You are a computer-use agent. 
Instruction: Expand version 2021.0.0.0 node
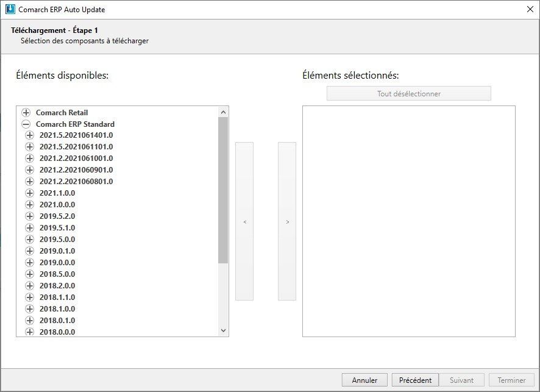click(30, 205)
